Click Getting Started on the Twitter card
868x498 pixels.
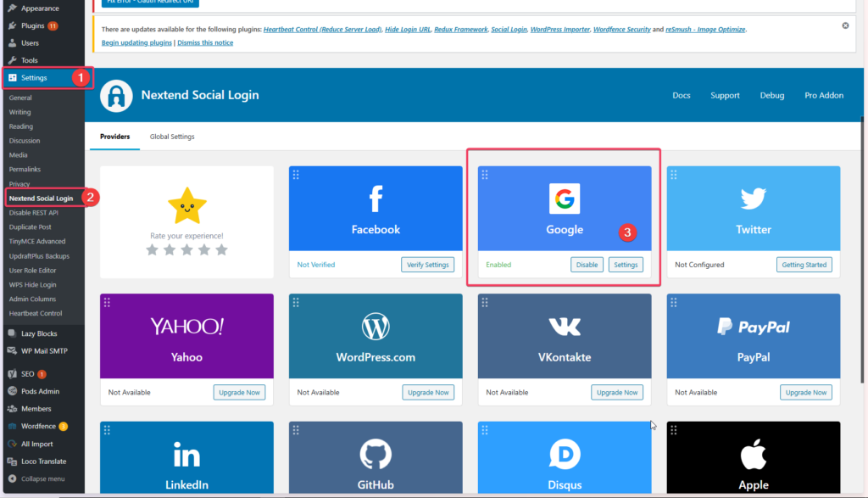coord(804,265)
